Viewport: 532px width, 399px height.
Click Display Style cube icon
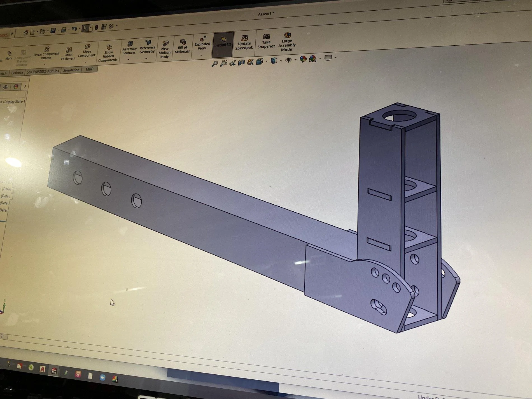point(274,60)
